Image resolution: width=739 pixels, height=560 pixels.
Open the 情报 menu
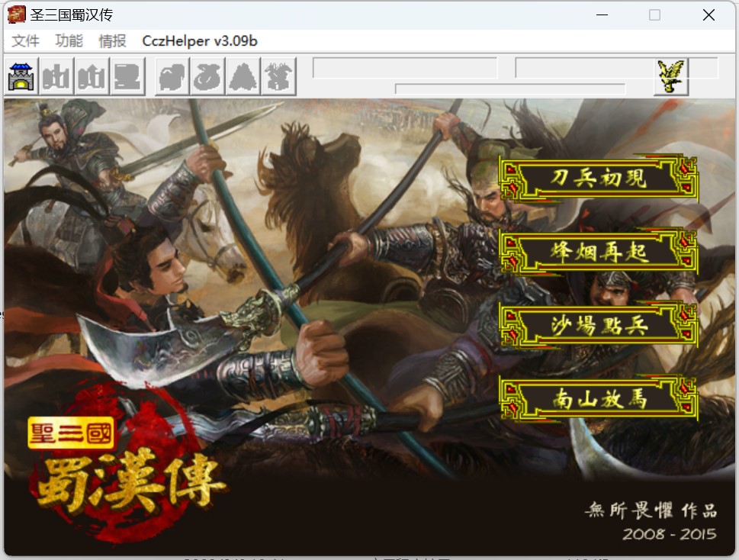pos(112,41)
